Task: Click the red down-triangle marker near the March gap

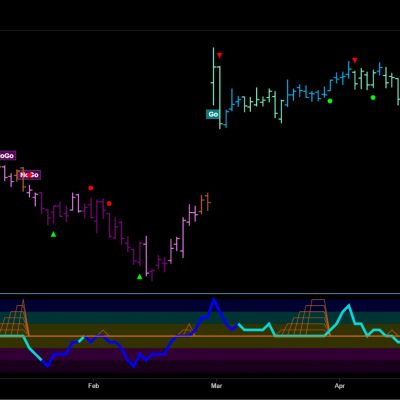Action: tap(219, 55)
